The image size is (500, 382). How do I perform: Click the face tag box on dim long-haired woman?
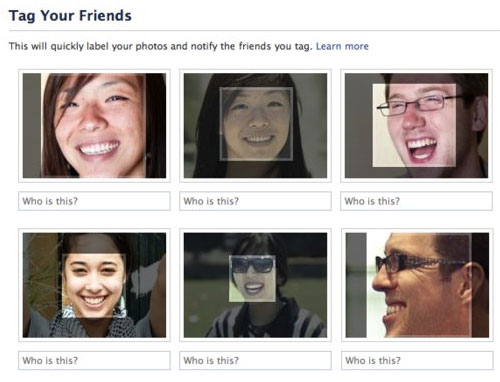click(x=256, y=124)
